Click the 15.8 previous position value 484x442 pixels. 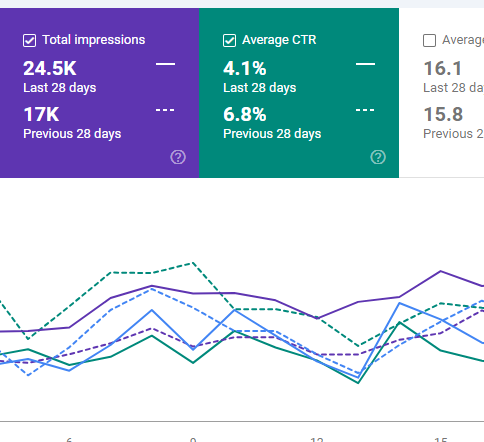(443, 114)
